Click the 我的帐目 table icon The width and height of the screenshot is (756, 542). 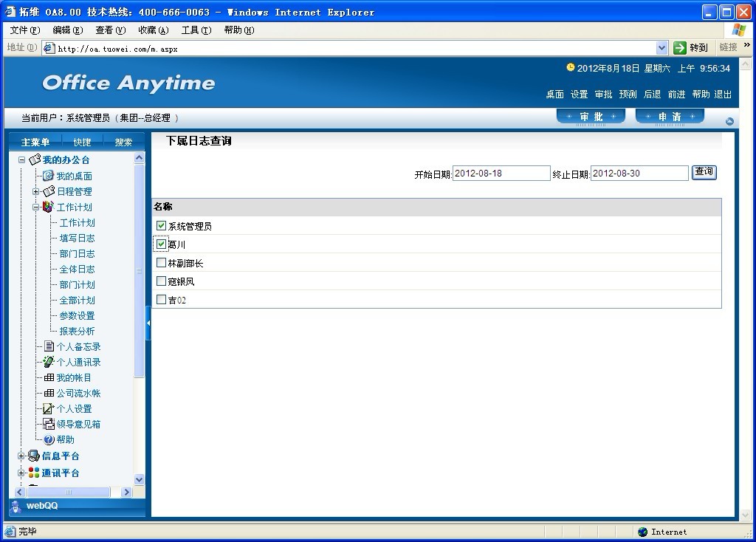49,377
